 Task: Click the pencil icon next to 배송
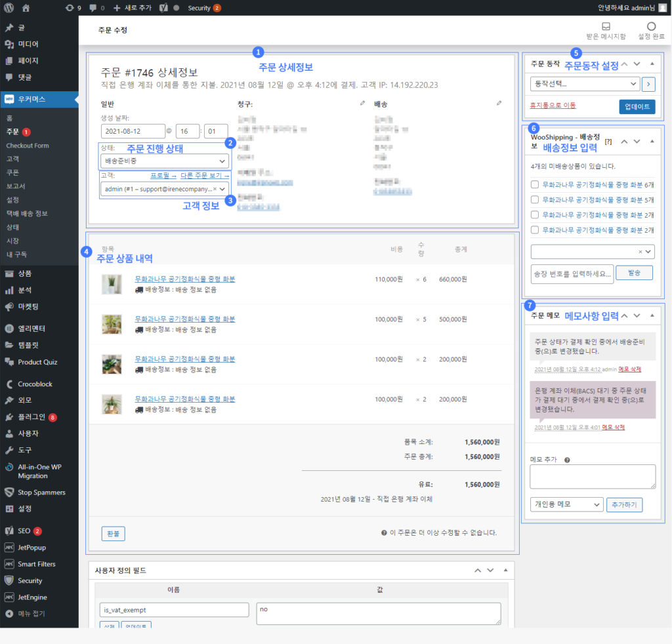click(499, 104)
